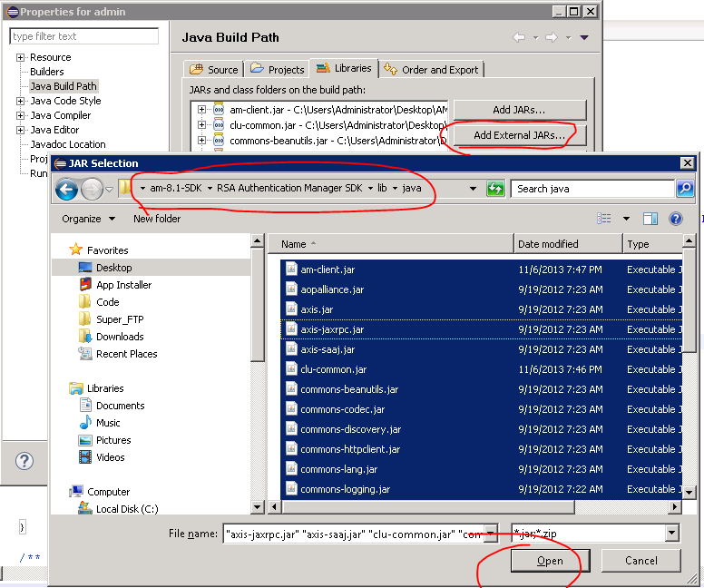This screenshot has height=588, width=704.
Task: Expand the am-client.jar build path entry
Action: click(x=201, y=110)
